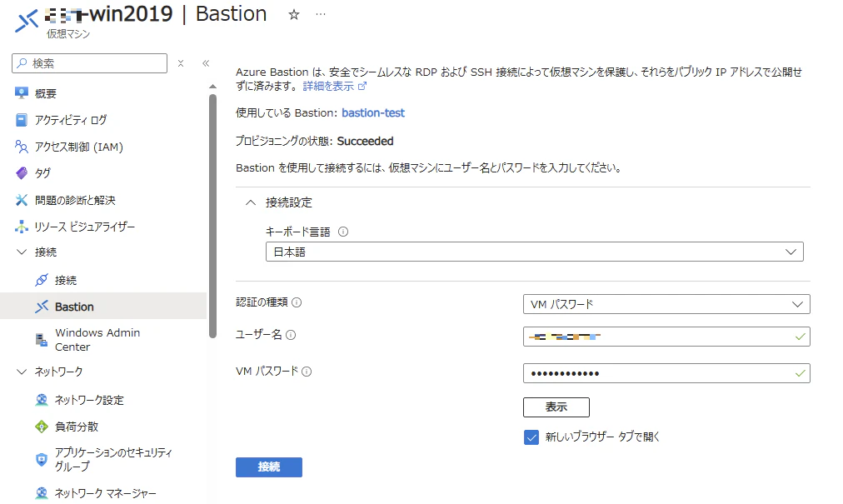Click the sidebar vertical scrollbar thumb
This screenshot has width=843, height=504.
[x=213, y=215]
